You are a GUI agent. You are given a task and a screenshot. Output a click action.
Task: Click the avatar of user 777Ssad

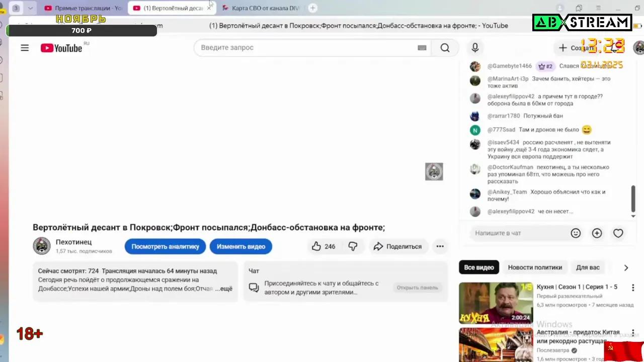475,130
